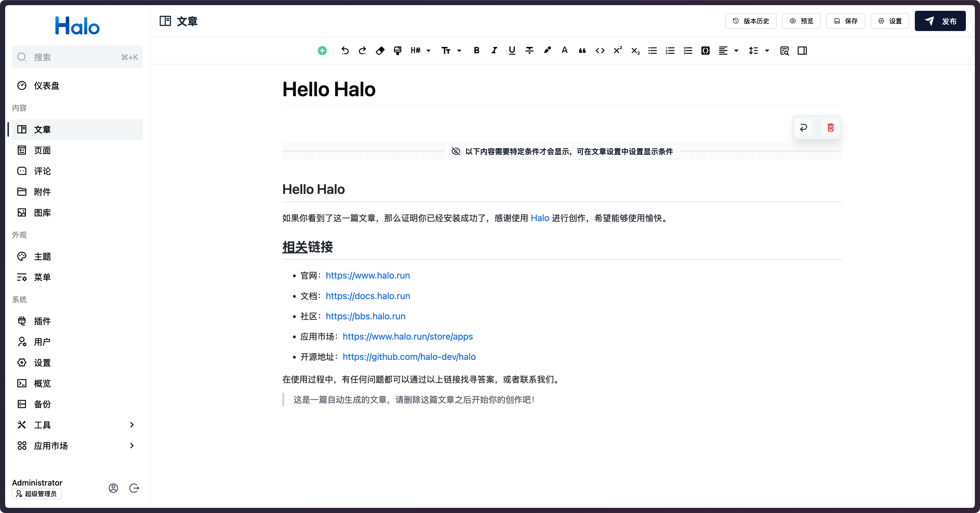Publish the article
The image size is (980, 513).
coord(940,21)
